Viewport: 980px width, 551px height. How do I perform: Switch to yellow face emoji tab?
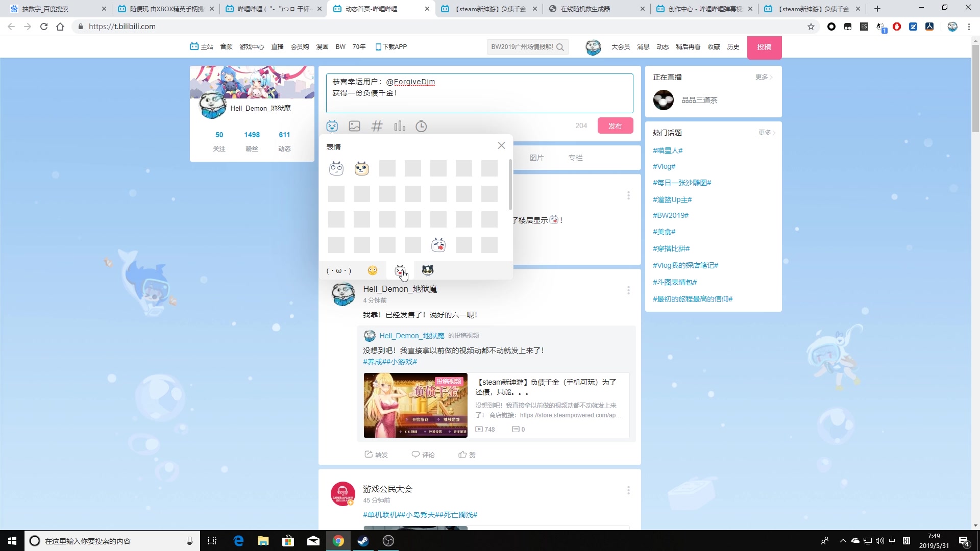(373, 270)
